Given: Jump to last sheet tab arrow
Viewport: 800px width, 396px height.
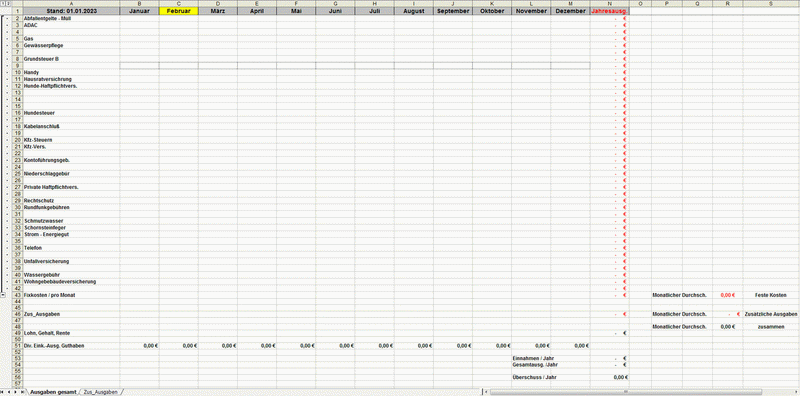Looking at the screenshot, I should coord(21,392).
